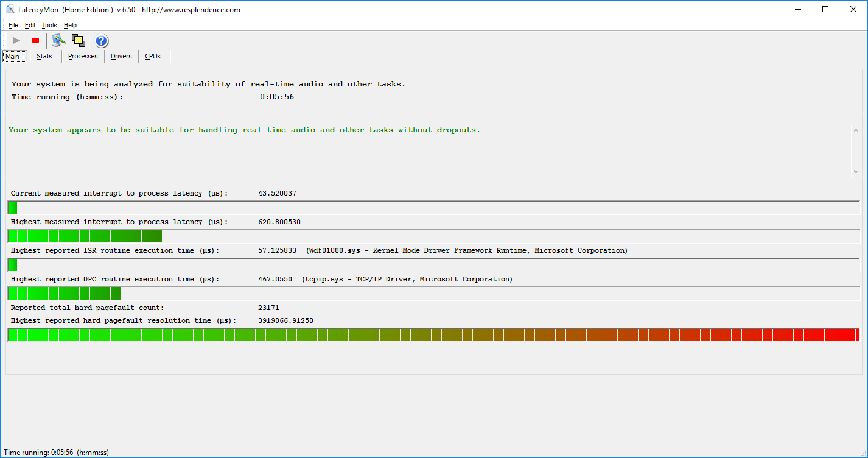
Task: Click the computer with pencil toolbar icon
Action: [x=58, y=41]
